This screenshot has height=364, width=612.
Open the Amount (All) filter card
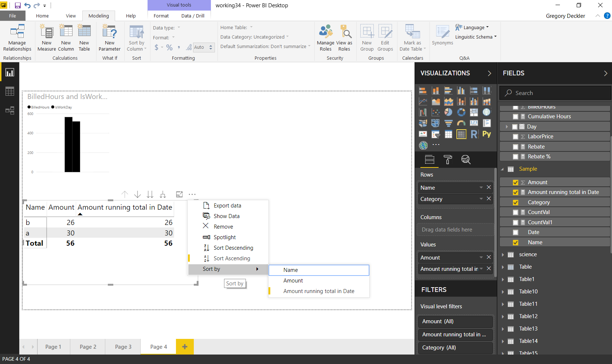pyautogui.click(x=455, y=321)
